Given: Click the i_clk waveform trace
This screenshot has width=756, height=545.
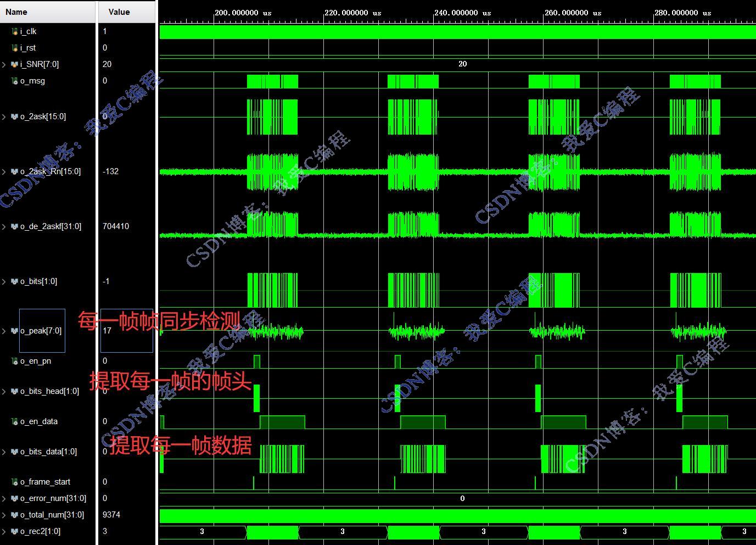Looking at the screenshot, I should [457, 32].
